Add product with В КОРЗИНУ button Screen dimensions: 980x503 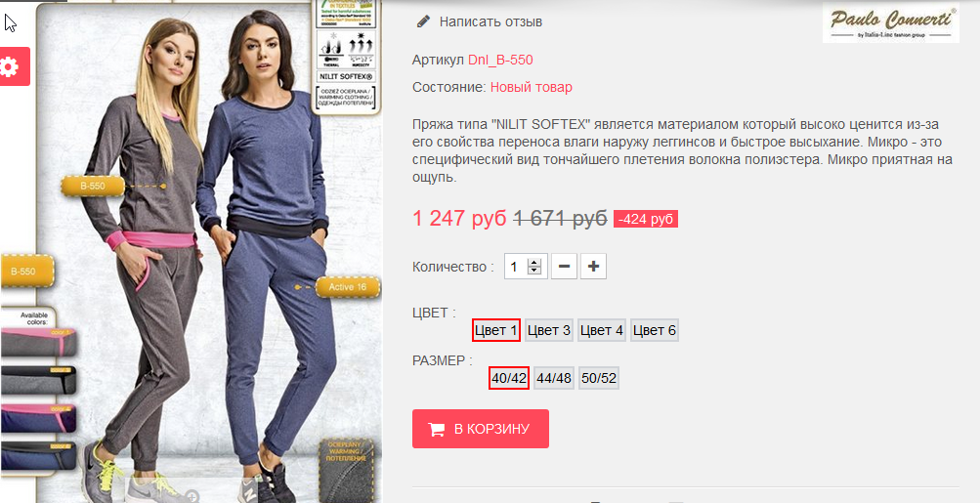click(481, 429)
